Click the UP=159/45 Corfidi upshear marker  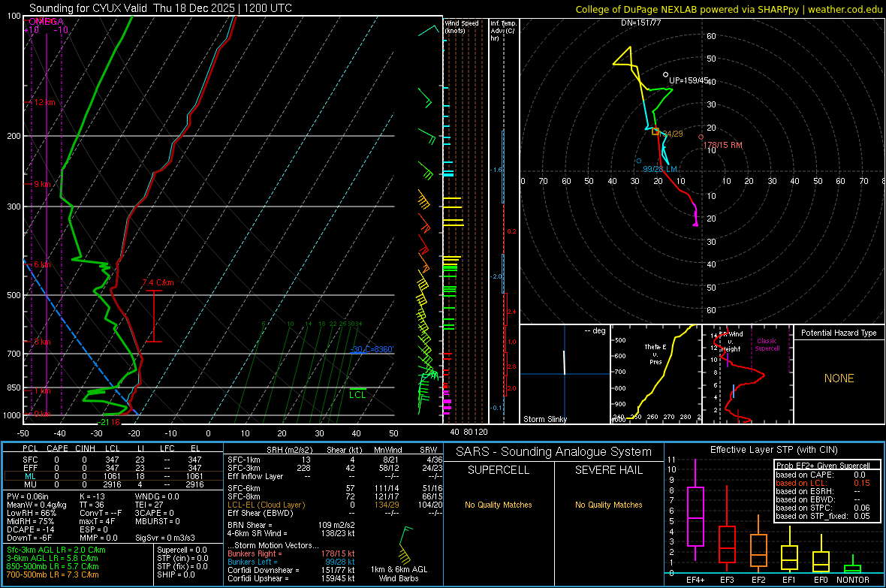[666, 74]
